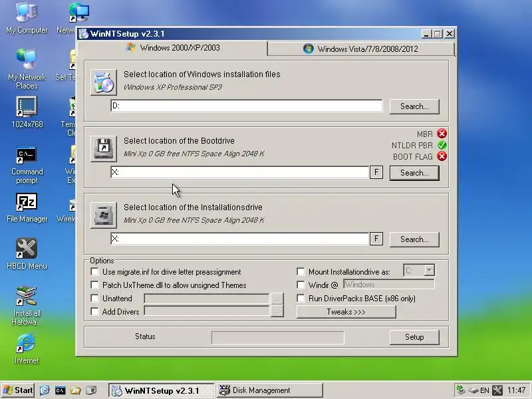Switch to Disk Management taskbar window
This screenshot has width=532, height=399.
tap(270, 390)
